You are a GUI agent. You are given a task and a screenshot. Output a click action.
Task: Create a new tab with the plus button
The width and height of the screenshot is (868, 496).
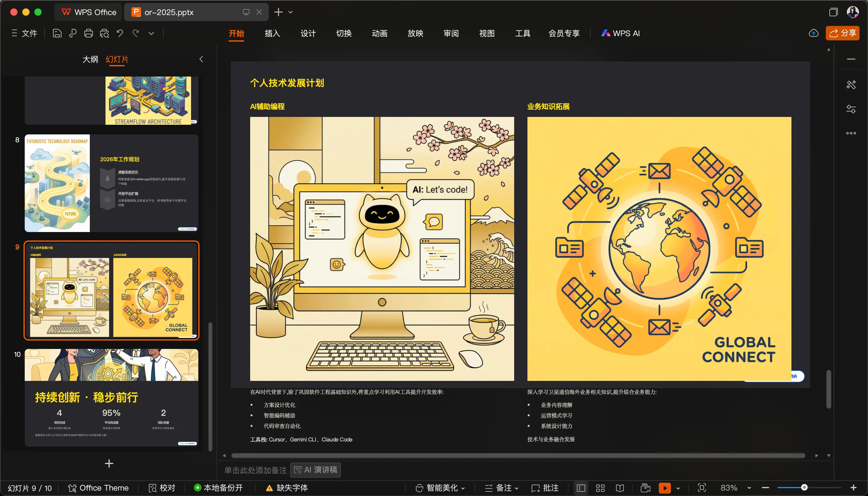278,12
